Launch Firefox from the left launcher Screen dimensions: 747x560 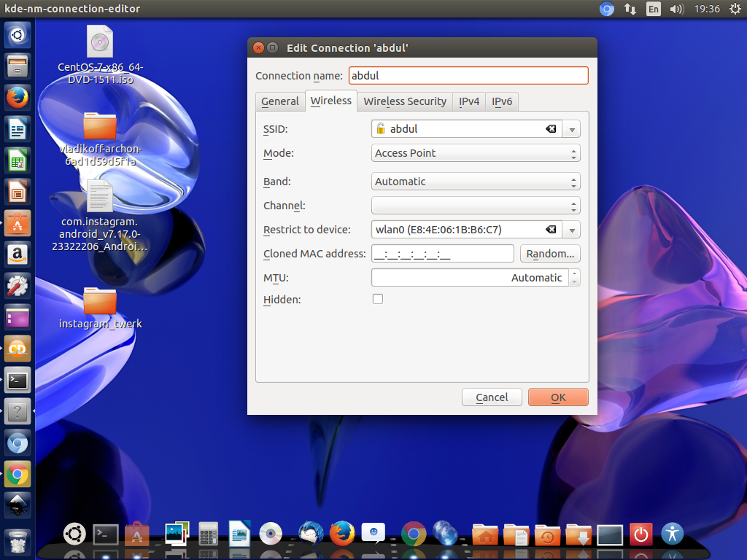(x=18, y=98)
